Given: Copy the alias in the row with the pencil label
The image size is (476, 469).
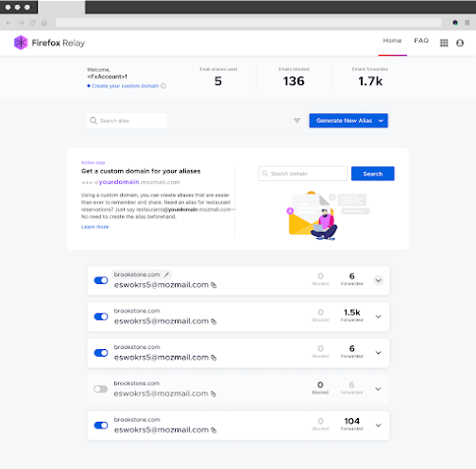Looking at the screenshot, I should click(x=213, y=285).
